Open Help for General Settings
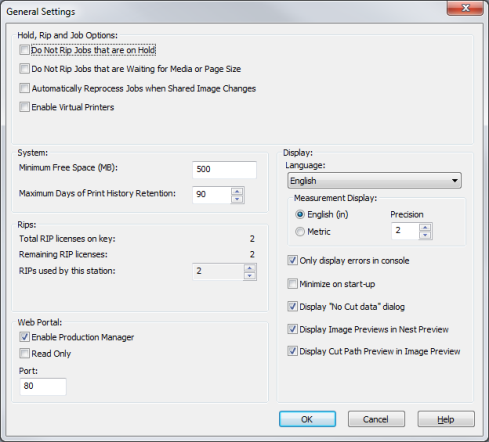489x442 pixels. coord(446,419)
